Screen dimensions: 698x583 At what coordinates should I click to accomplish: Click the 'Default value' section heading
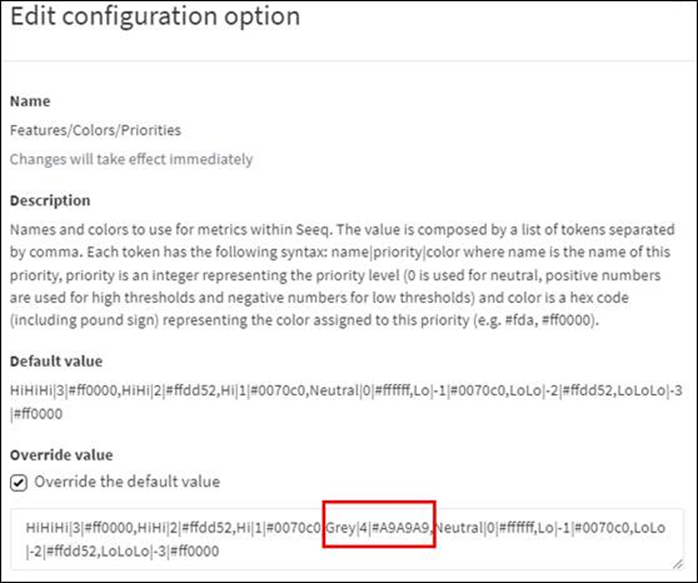[x=56, y=361]
